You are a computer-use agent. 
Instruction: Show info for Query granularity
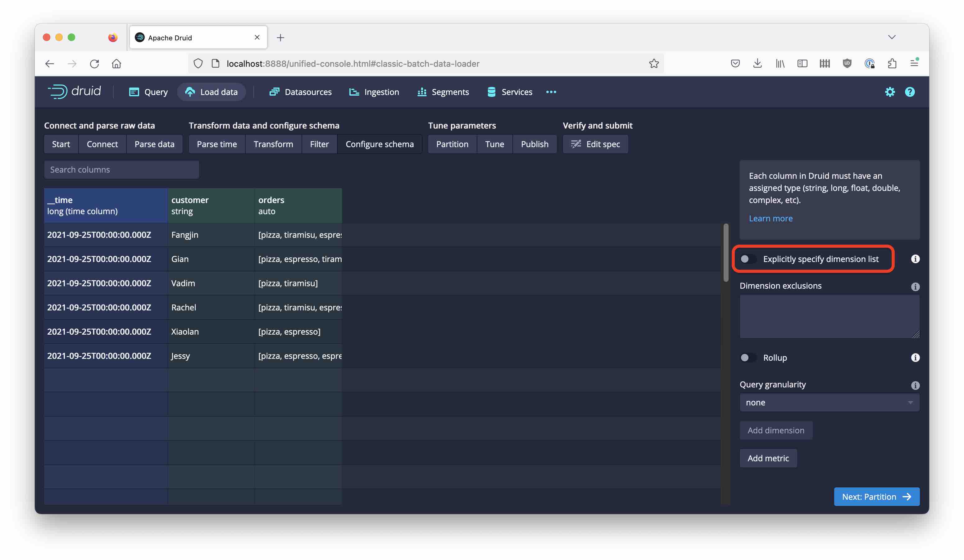(915, 385)
